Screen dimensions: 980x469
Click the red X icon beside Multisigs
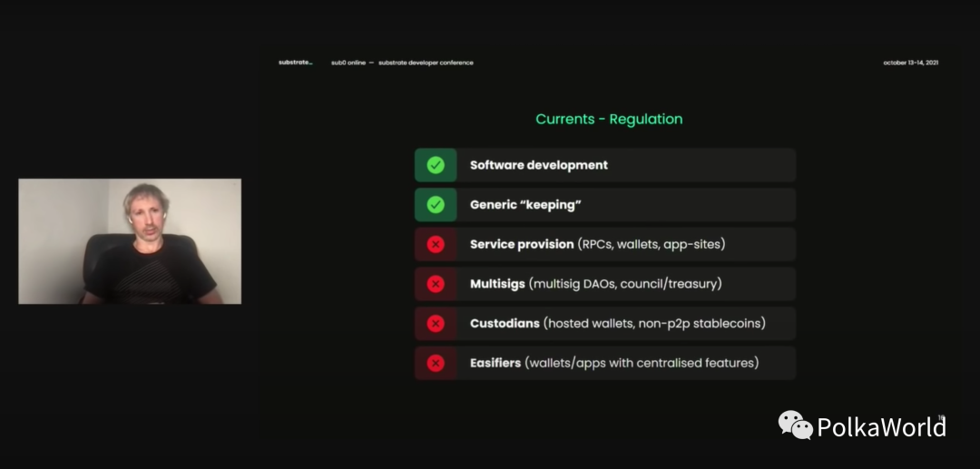(x=436, y=284)
